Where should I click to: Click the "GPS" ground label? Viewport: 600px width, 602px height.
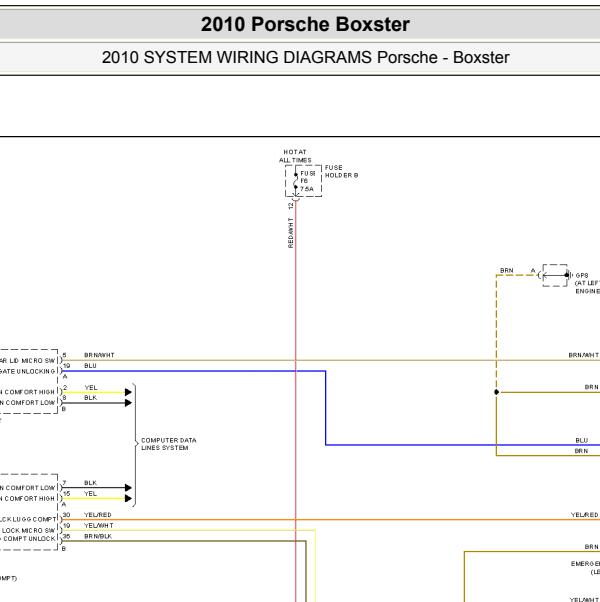tap(582, 275)
